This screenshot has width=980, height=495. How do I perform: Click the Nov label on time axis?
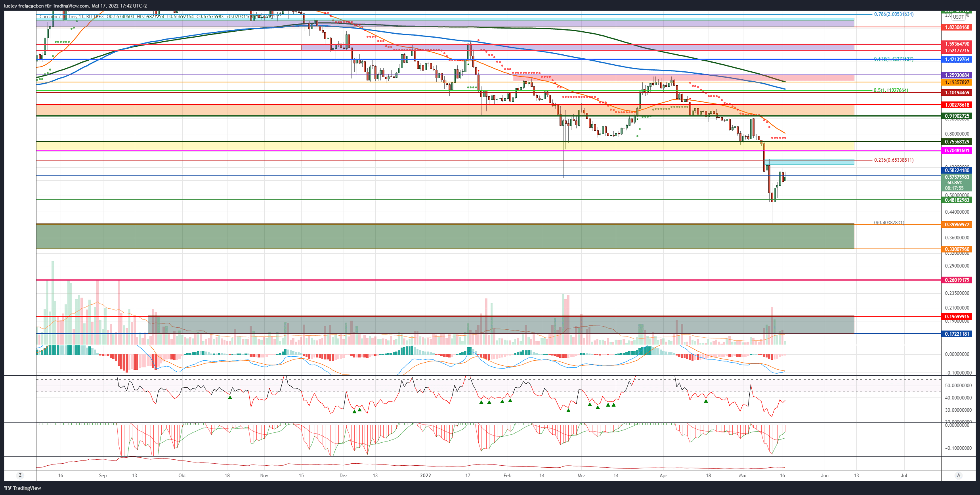pos(264,476)
